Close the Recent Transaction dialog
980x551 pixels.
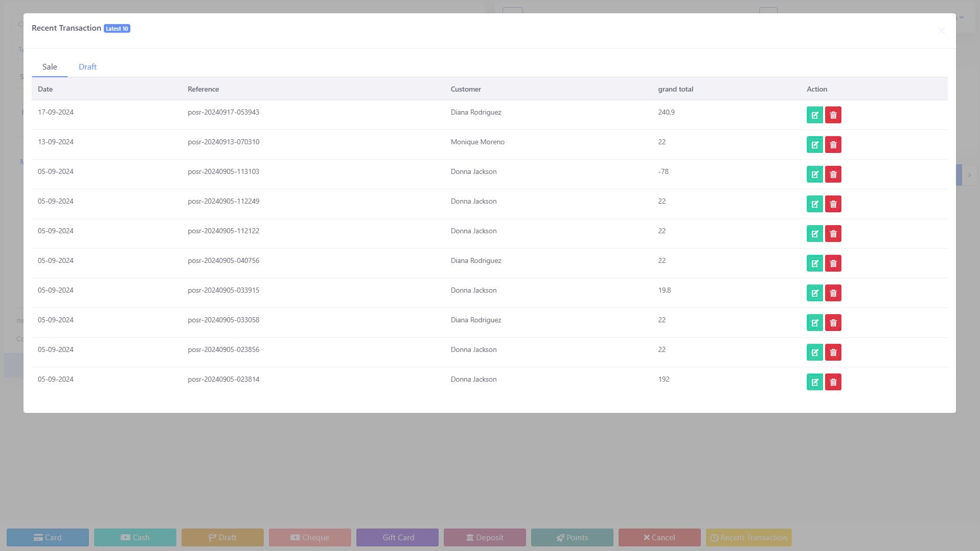(x=941, y=31)
